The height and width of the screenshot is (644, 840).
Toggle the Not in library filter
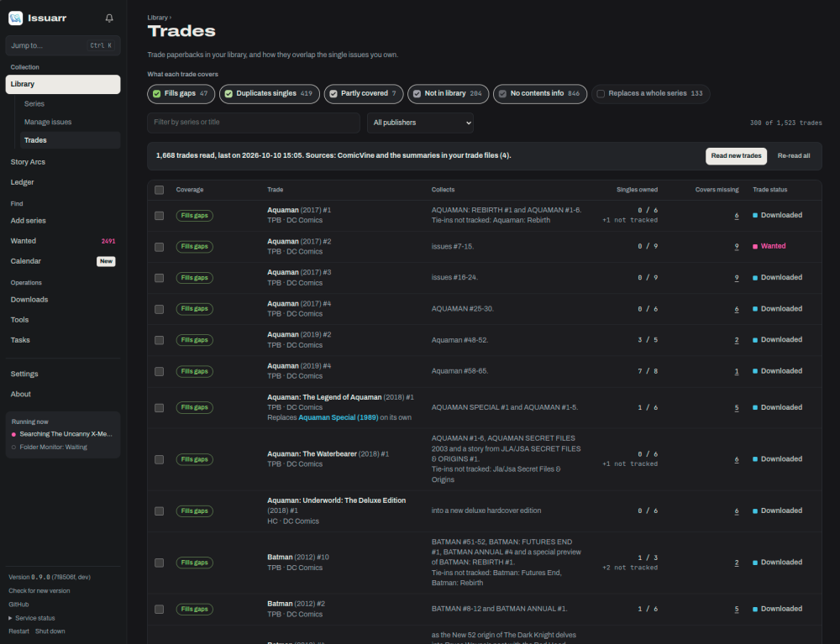point(448,94)
